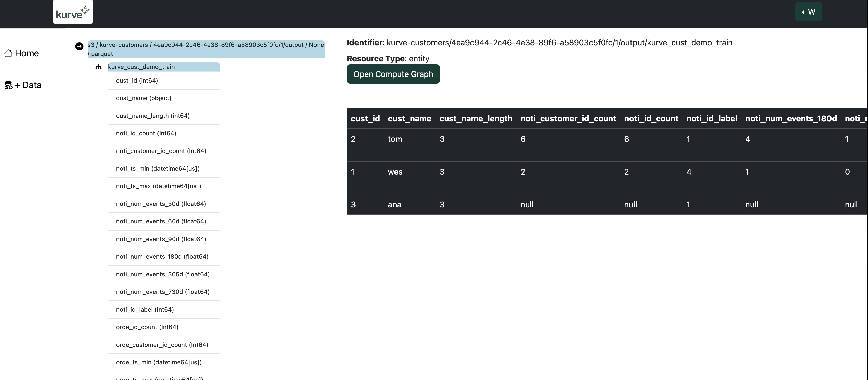
Task: Click the noti_num_events_180d column header
Action: pos(790,118)
